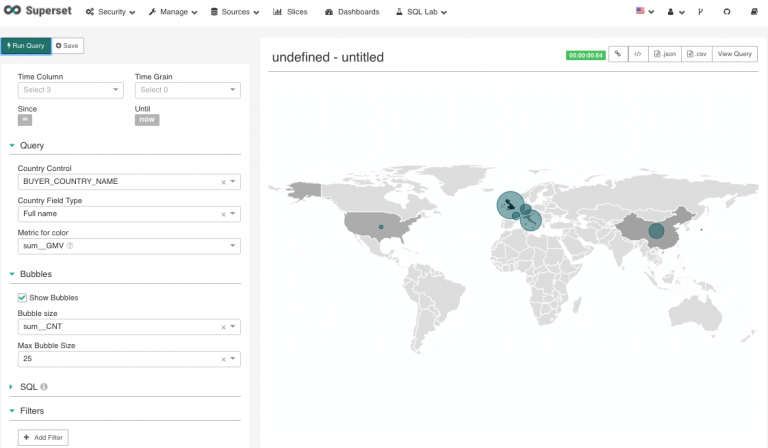Collapse the Query section
The image size is (768, 448).
pyautogui.click(x=12, y=146)
